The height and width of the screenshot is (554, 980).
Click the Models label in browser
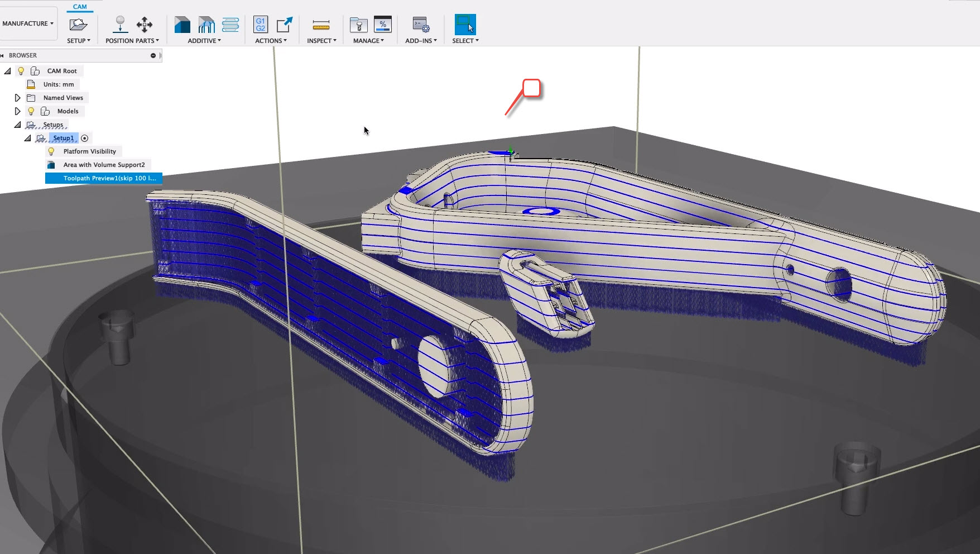(x=68, y=111)
